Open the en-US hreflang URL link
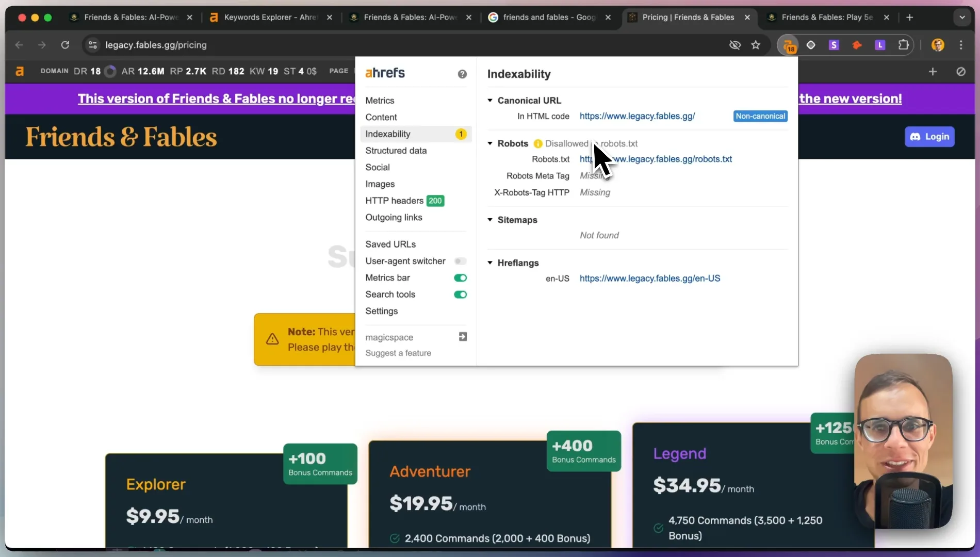The height and width of the screenshot is (557, 980). (650, 278)
